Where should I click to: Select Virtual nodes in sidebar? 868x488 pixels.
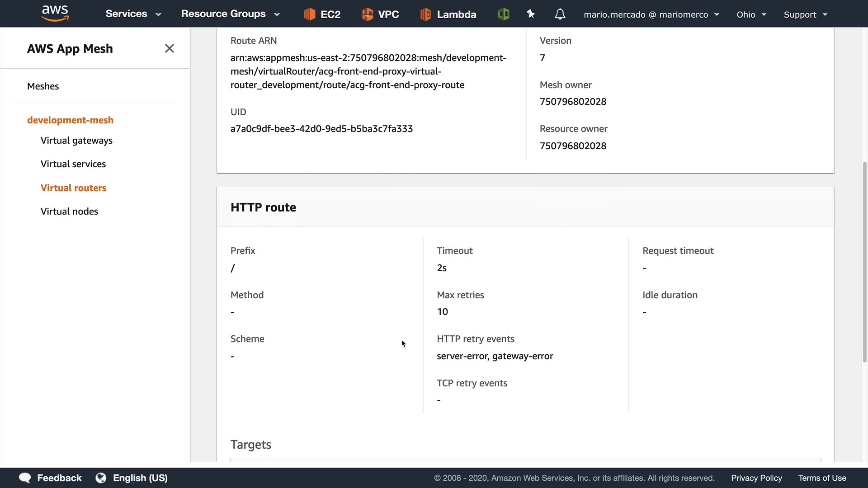(69, 211)
